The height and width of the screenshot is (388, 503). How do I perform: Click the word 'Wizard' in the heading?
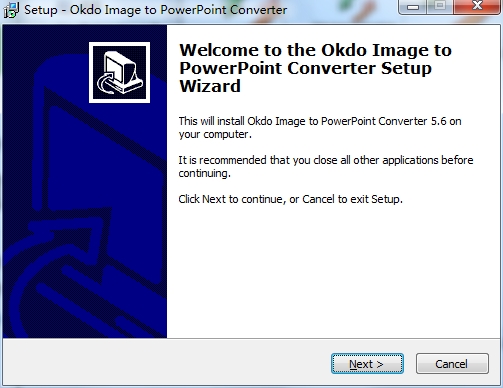(x=210, y=86)
